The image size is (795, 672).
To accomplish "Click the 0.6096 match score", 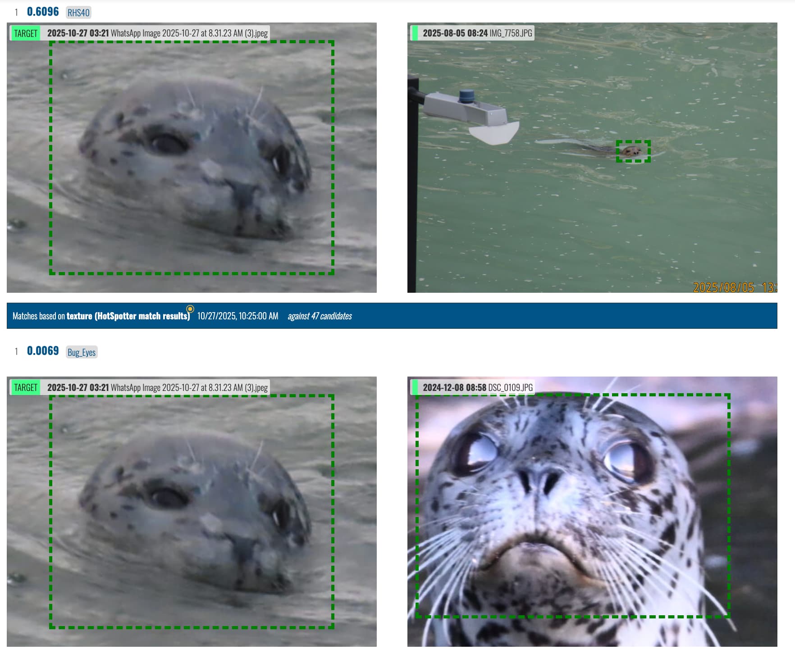I will coord(43,12).
